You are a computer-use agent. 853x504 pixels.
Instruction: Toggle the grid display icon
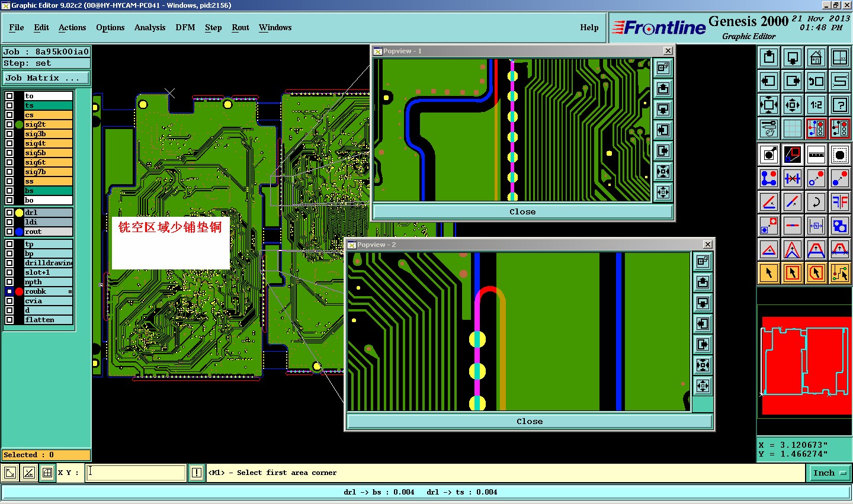coord(793,129)
